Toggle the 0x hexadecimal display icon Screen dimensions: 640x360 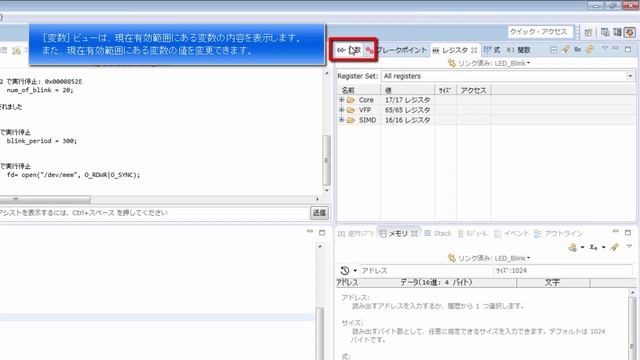(578, 49)
